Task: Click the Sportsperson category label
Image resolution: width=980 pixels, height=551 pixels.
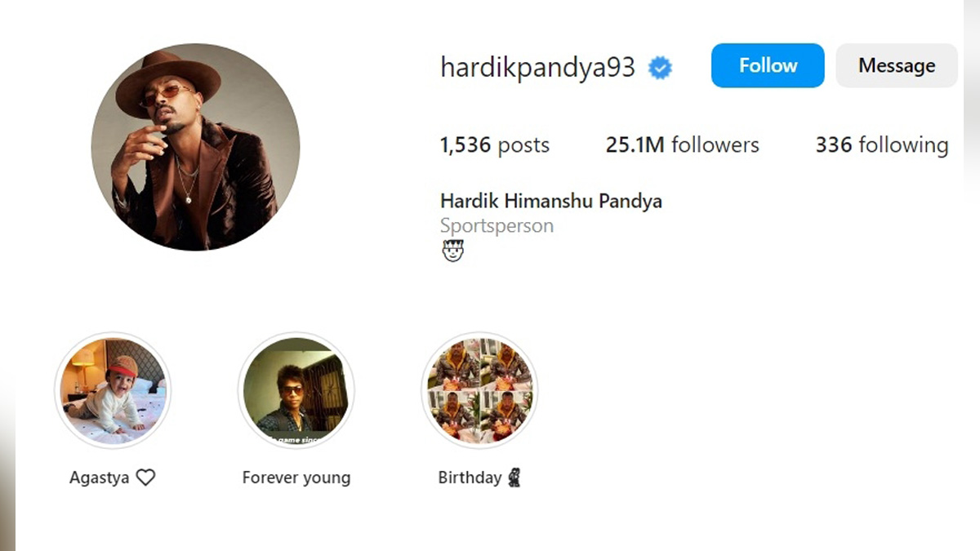Action: tap(497, 226)
